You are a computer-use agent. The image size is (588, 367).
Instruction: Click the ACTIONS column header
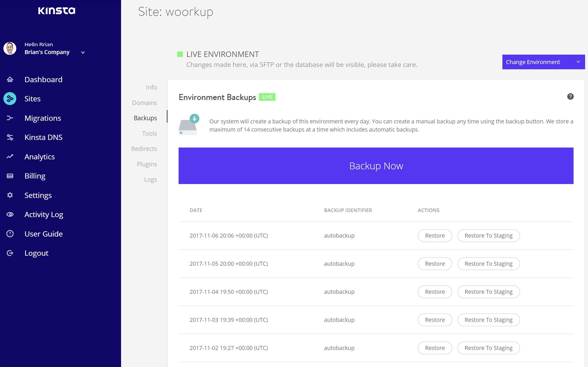point(429,210)
